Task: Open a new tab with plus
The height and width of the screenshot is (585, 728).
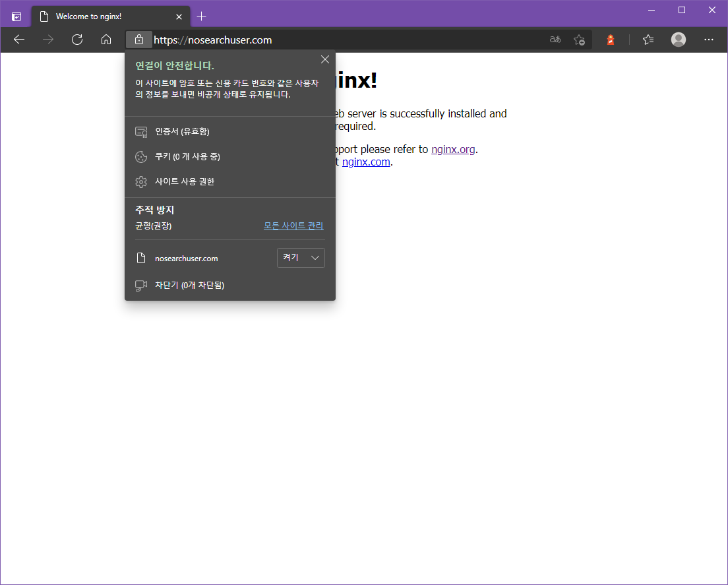Action: pyautogui.click(x=202, y=16)
